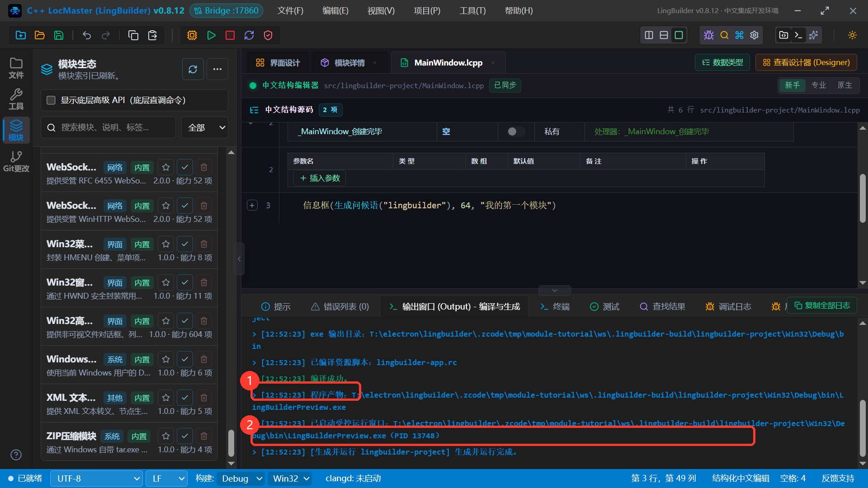
Task: Open the 工具 sidebar panel
Action: coord(16,99)
